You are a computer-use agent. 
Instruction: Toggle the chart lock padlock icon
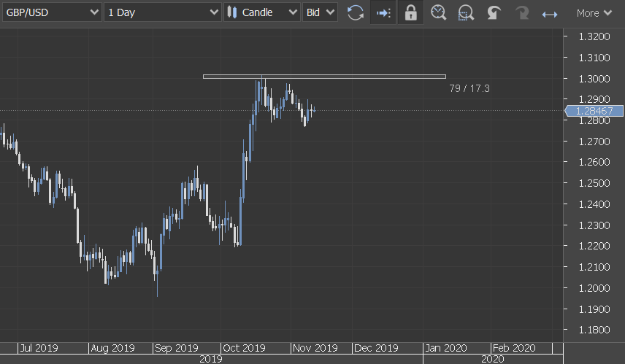(410, 12)
